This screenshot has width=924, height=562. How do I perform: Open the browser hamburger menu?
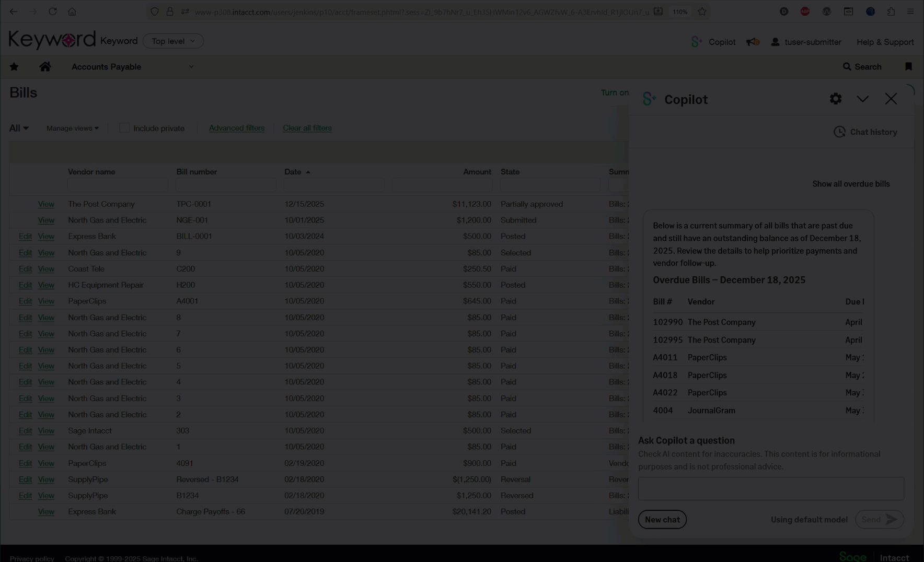point(910,11)
